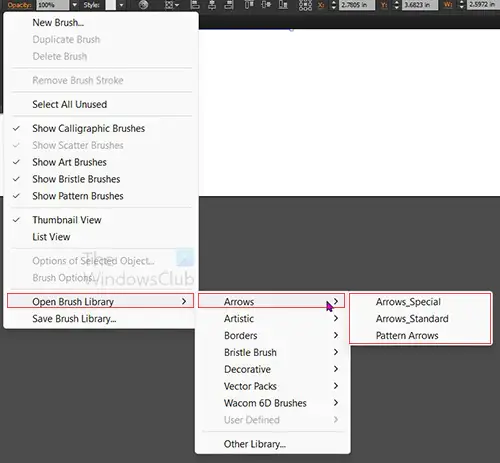Click the W width stepper arrows
500x463 pixels.
[x=462, y=5]
